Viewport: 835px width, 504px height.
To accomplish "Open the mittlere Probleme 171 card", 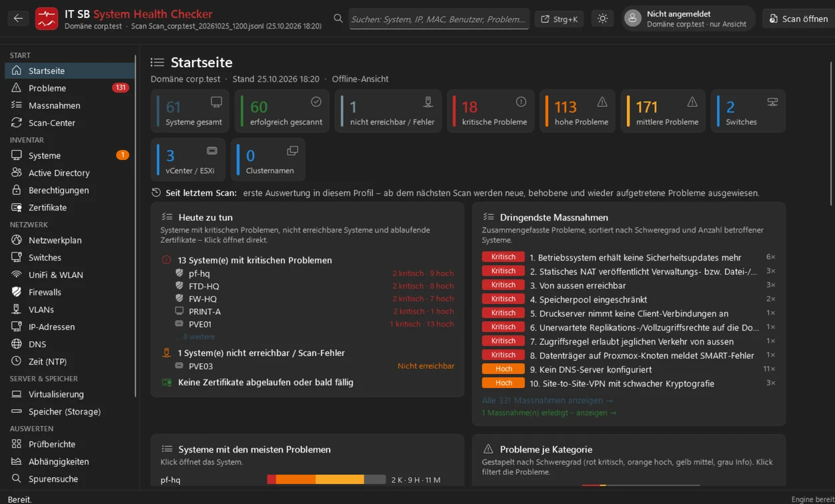I will click(x=663, y=111).
